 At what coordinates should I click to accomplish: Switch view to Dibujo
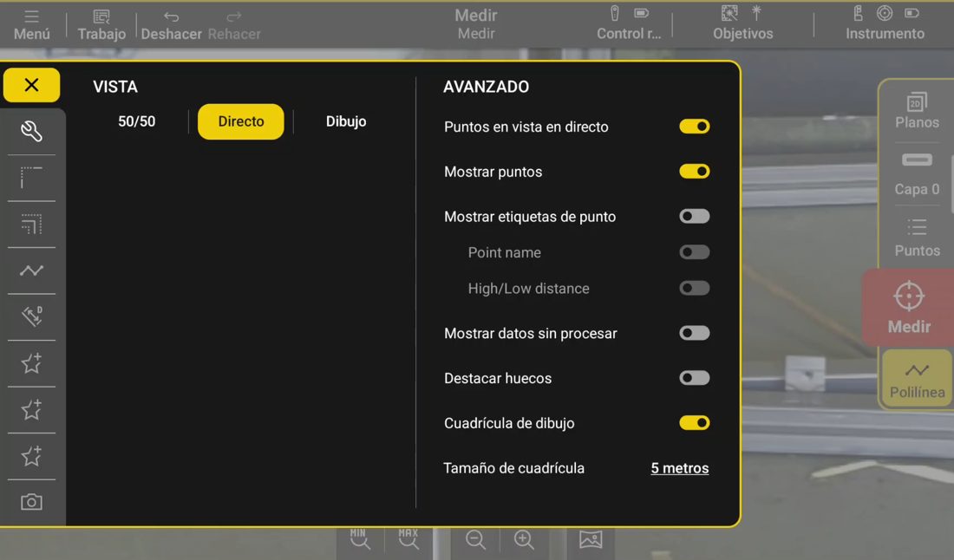345,121
